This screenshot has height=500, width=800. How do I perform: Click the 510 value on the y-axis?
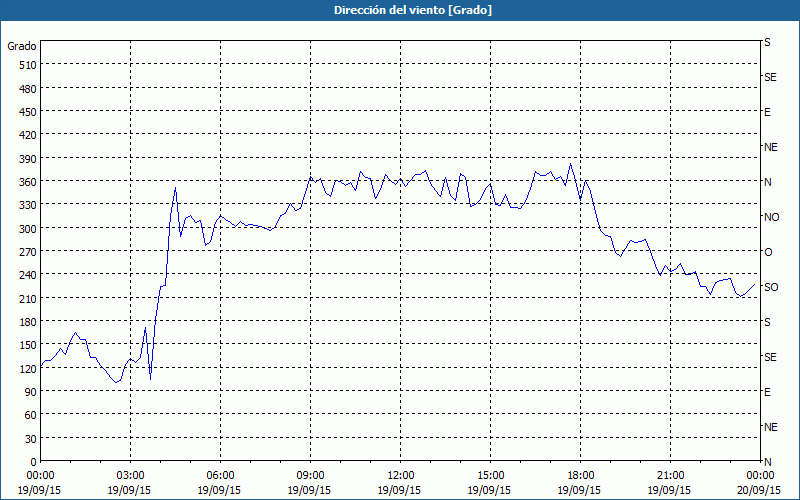28,65
